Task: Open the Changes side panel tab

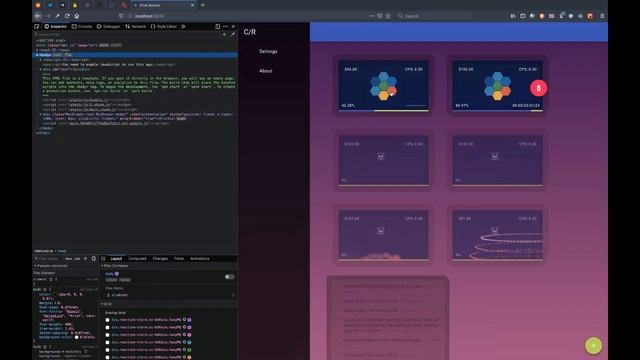Action: coord(160,259)
